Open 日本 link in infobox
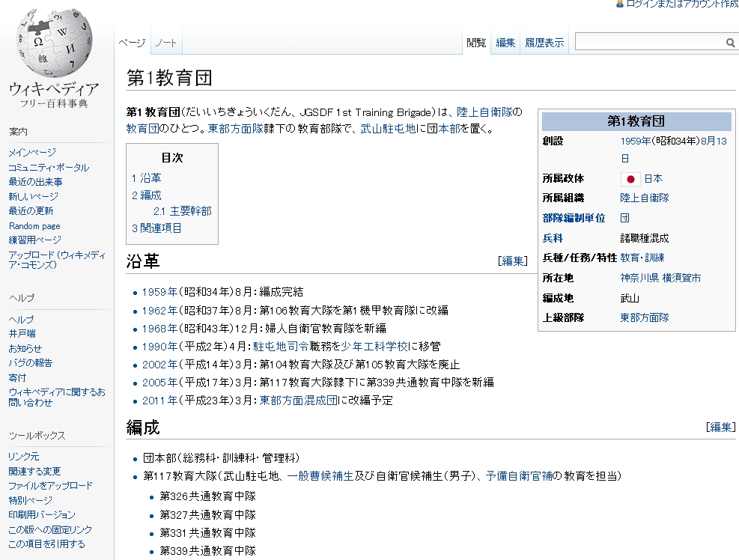This screenshot has width=739, height=560. pos(653,179)
